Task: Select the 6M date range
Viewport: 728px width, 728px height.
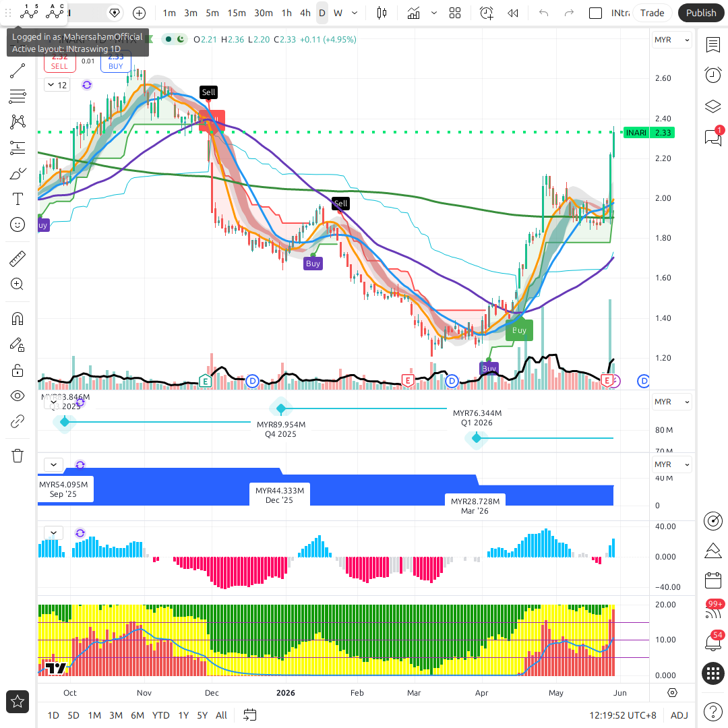Action: click(x=138, y=715)
